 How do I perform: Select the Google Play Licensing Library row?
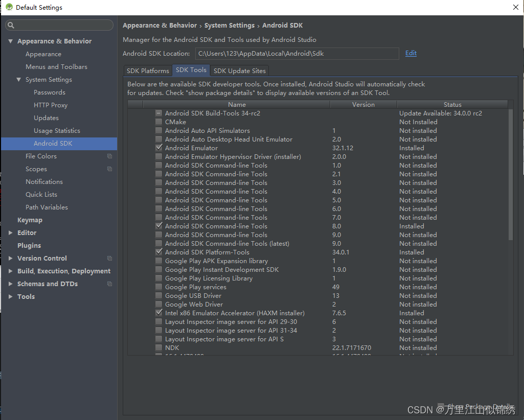pyautogui.click(x=317, y=278)
